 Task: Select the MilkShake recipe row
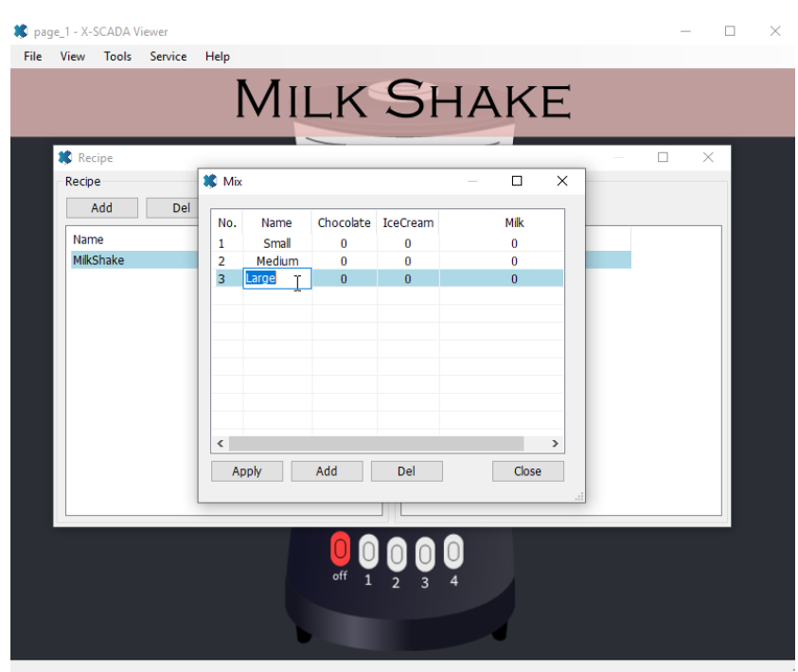tap(134, 260)
